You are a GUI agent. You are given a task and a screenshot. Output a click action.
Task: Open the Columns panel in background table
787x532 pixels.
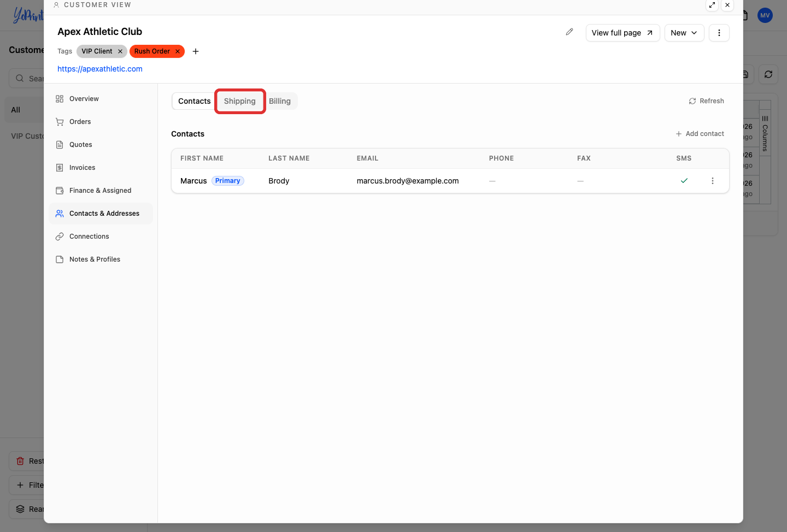765,133
